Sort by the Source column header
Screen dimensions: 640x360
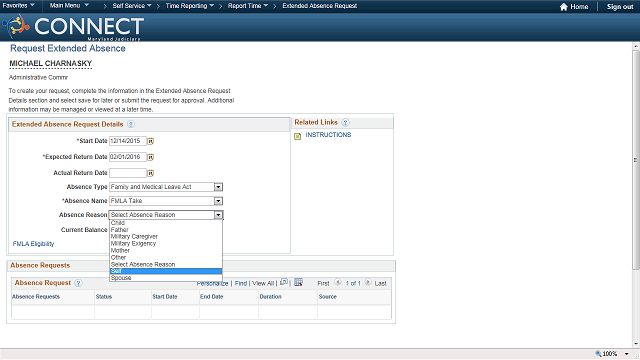tap(328, 297)
